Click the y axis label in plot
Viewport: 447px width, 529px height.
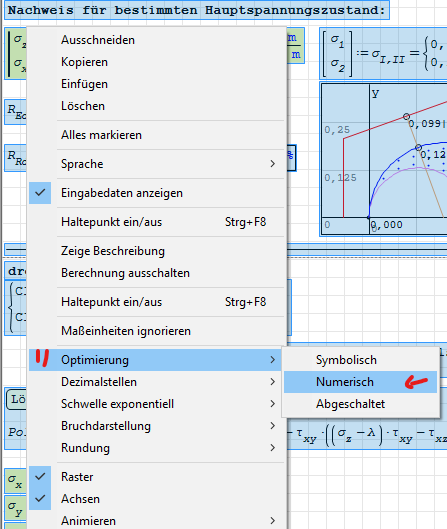(x=375, y=93)
